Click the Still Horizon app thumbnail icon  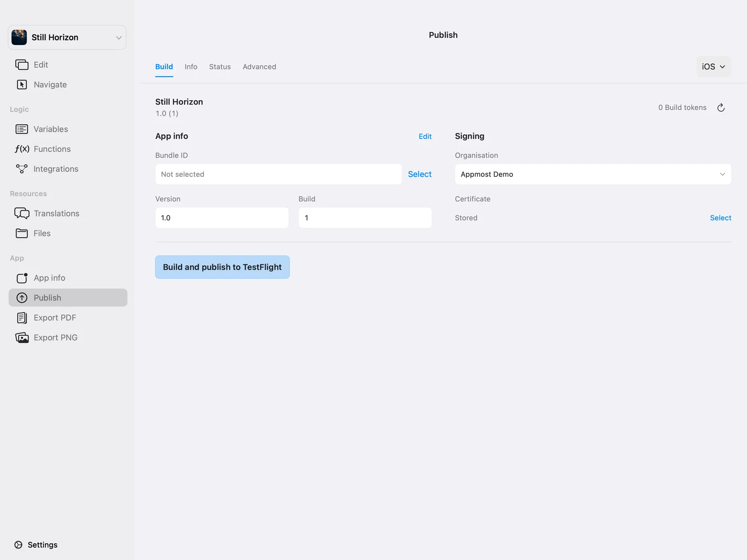click(19, 37)
